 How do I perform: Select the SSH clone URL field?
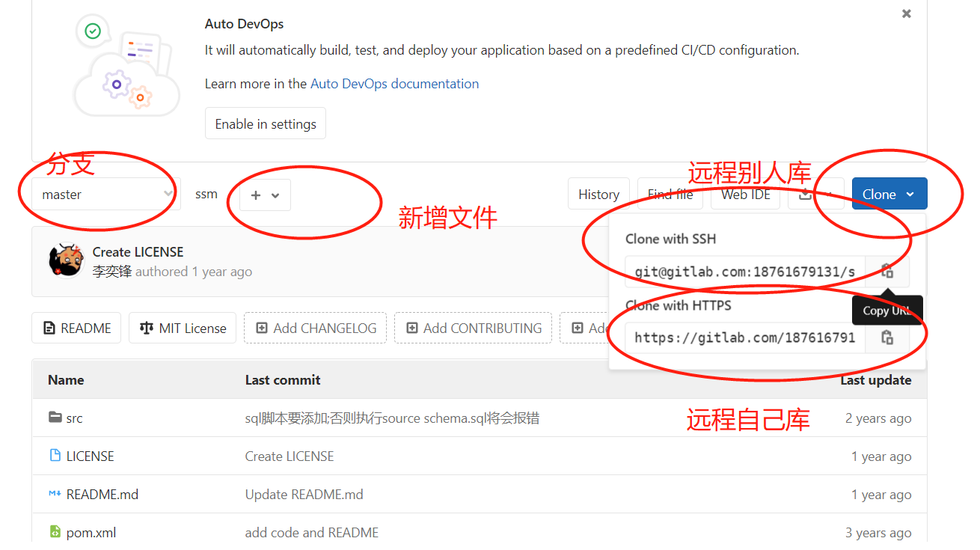point(745,272)
